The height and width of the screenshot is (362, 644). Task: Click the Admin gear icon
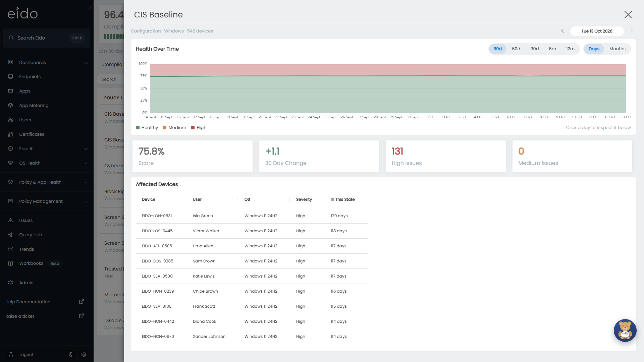(x=10, y=283)
